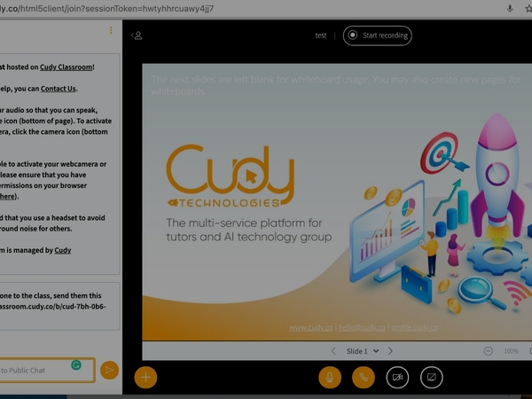Open the Slide 1 selector dropdown
Viewport: 532px width, 399px height.
point(362,351)
